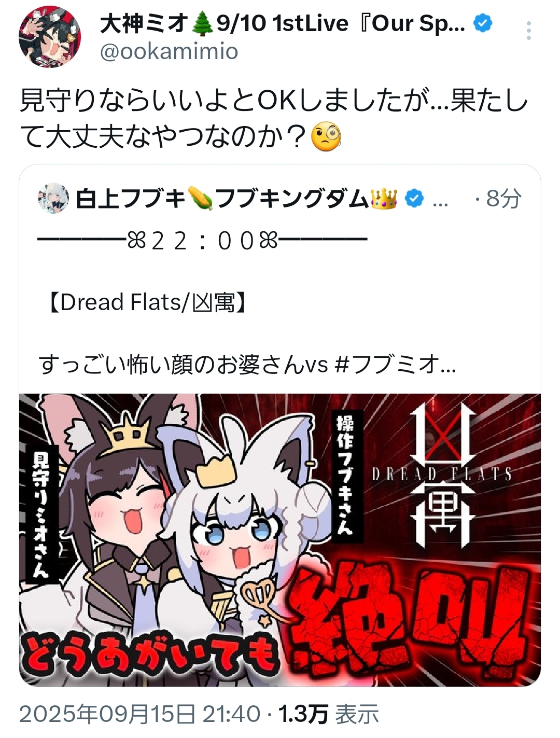Click the 2025年09月15日 21:40 timestamp
560x738 pixels.
click(140, 714)
